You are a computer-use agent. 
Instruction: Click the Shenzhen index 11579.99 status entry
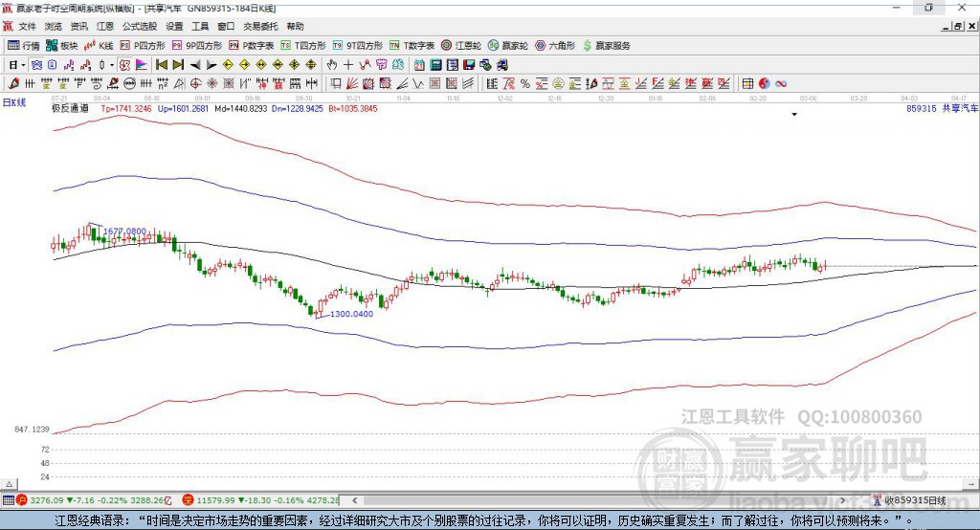(261, 500)
